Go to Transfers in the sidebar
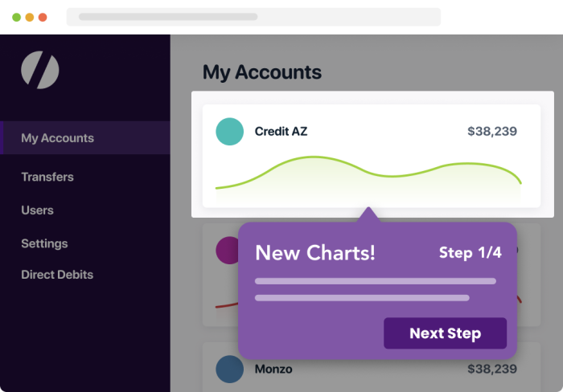Image resolution: width=563 pixels, height=392 pixels. 47,177
